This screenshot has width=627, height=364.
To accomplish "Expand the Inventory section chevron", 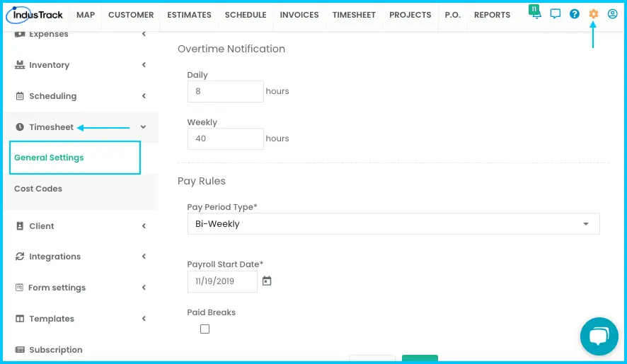I will pos(144,65).
